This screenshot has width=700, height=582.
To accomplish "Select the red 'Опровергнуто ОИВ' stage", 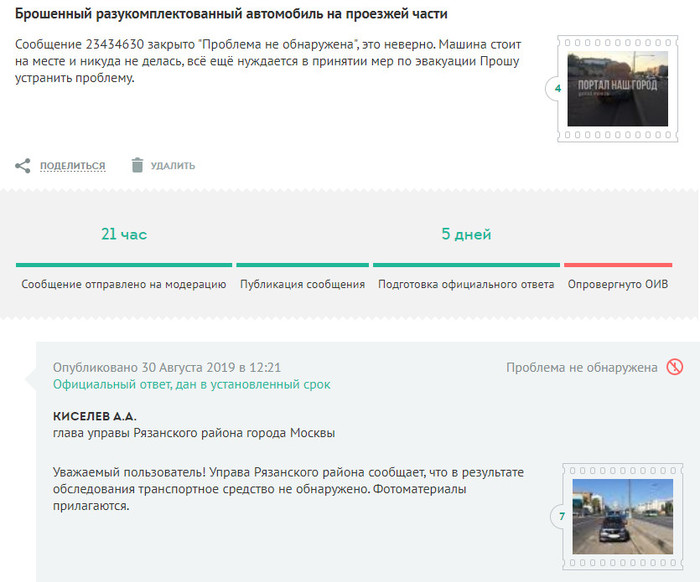I will pos(618,284).
